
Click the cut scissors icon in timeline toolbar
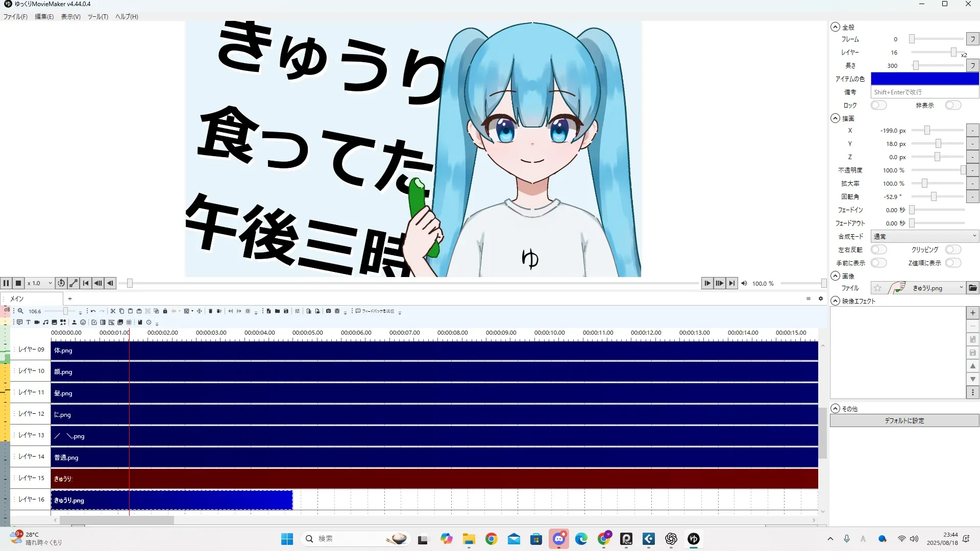point(113,311)
